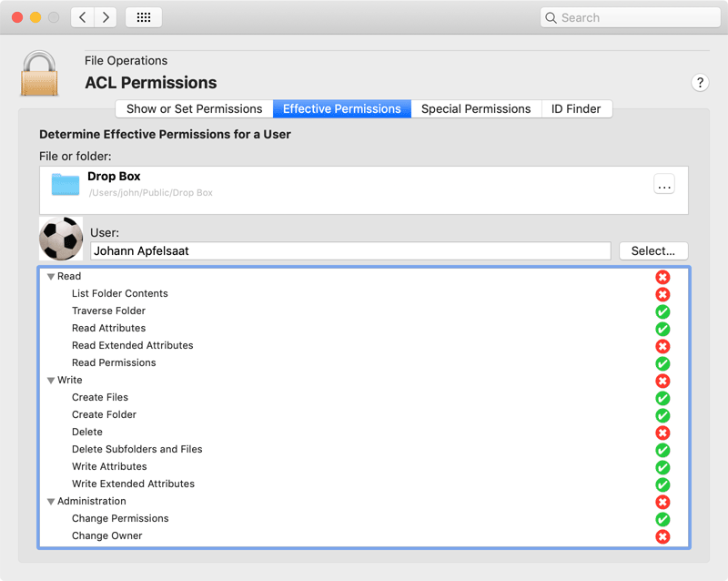Open the Special Permissions tab

point(476,108)
